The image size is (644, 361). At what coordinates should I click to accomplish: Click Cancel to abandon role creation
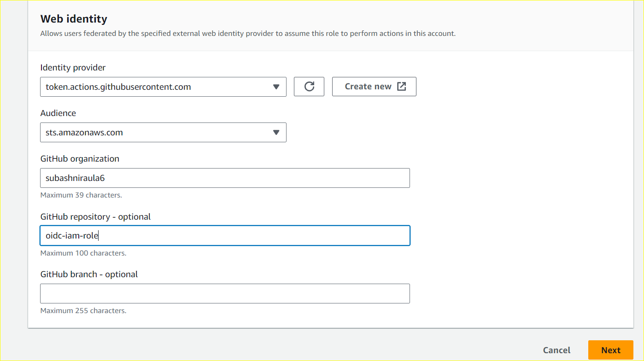coord(556,350)
